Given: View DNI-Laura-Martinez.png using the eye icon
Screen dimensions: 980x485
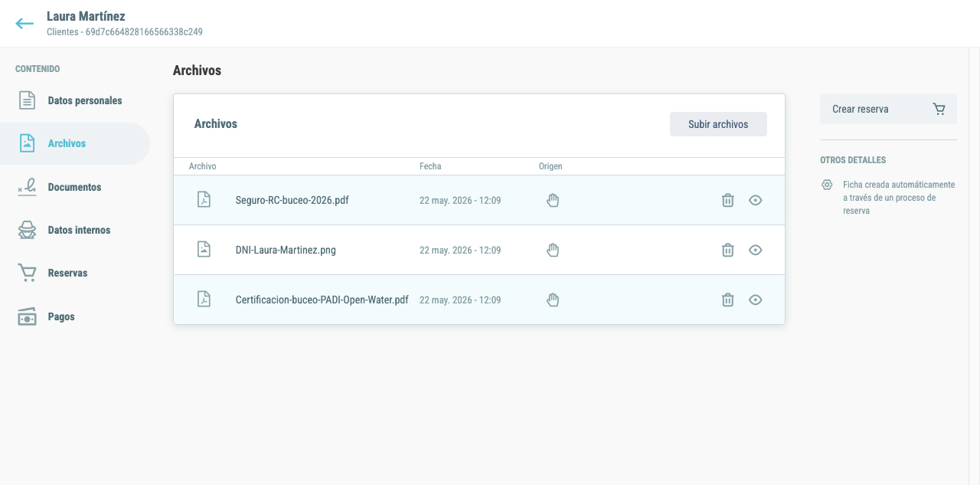Looking at the screenshot, I should (756, 250).
